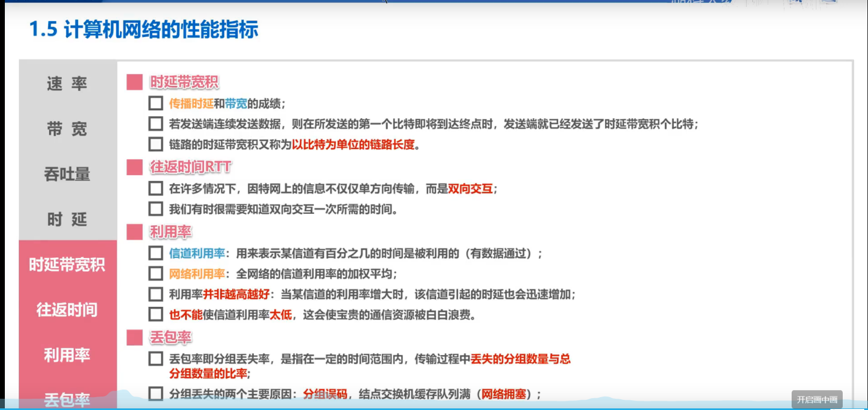Click the red 并非越高越好 text
This screenshot has width=868, height=410.
(x=236, y=294)
